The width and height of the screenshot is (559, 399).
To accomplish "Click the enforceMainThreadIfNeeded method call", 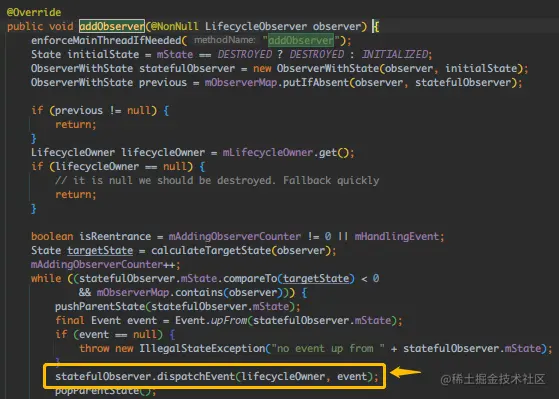I will point(106,40).
